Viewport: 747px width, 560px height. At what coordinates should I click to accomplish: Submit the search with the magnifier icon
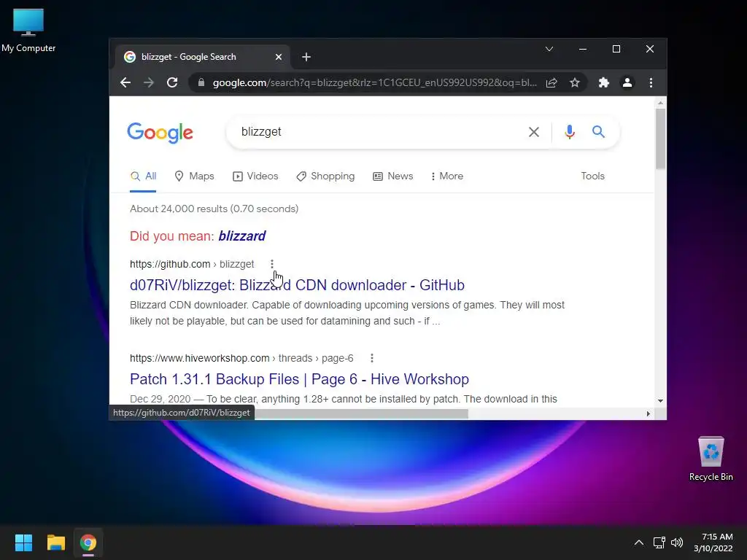[x=598, y=131]
